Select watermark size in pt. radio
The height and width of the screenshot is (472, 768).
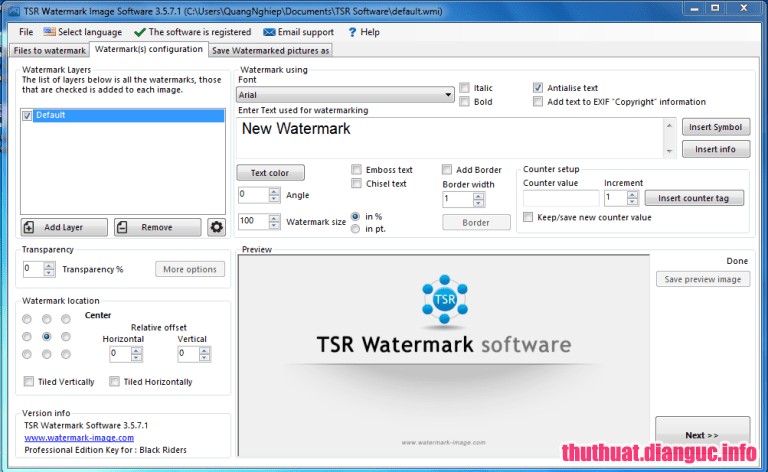coord(356,229)
